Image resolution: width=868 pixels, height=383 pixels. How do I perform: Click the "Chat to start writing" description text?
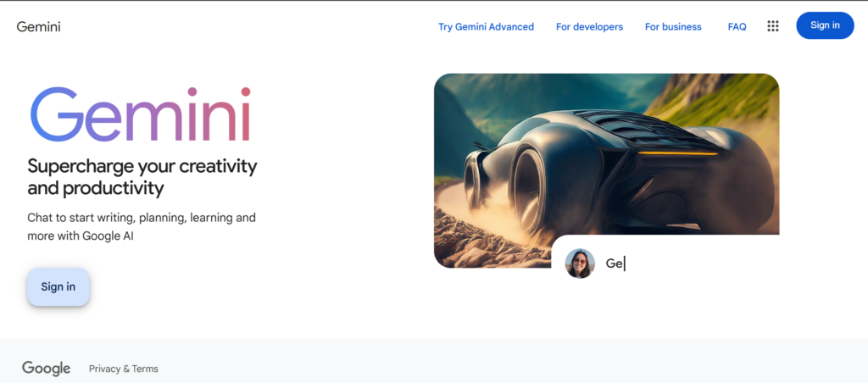[x=142, y=226]
